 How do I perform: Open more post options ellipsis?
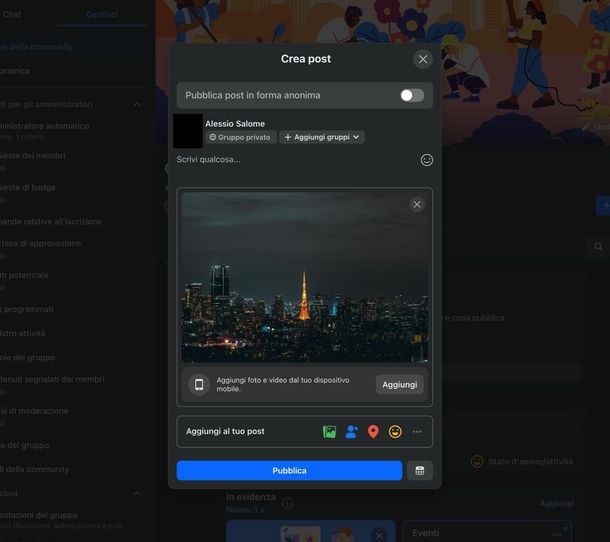click(417, 431)
